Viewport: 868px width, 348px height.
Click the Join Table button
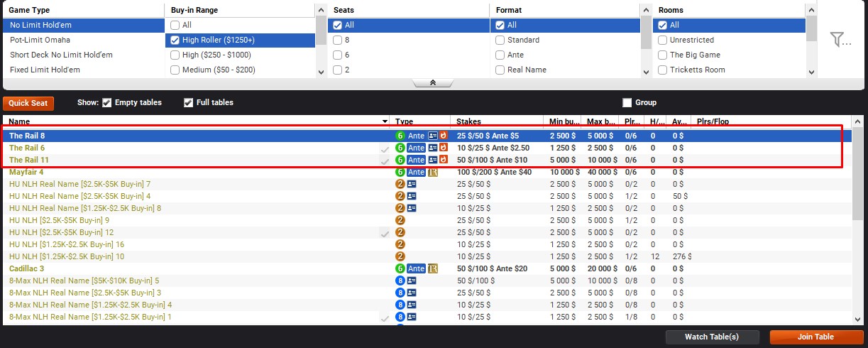pos(815,337)
